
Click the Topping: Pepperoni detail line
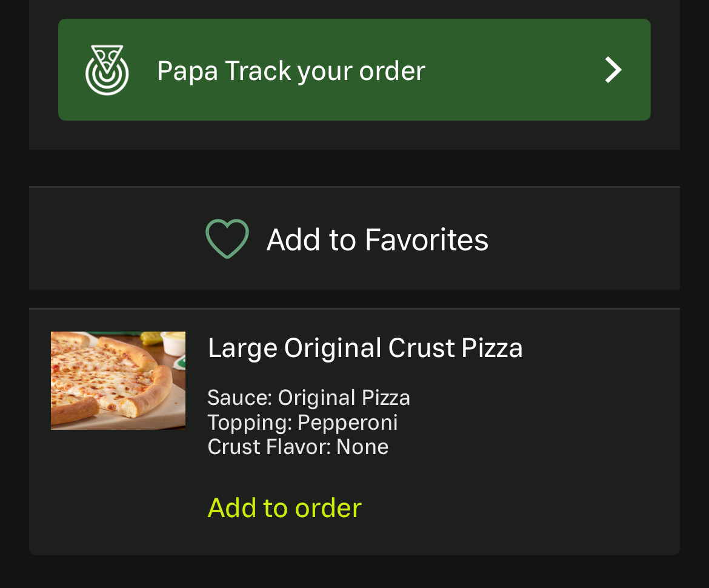click(x=302, y=423)
